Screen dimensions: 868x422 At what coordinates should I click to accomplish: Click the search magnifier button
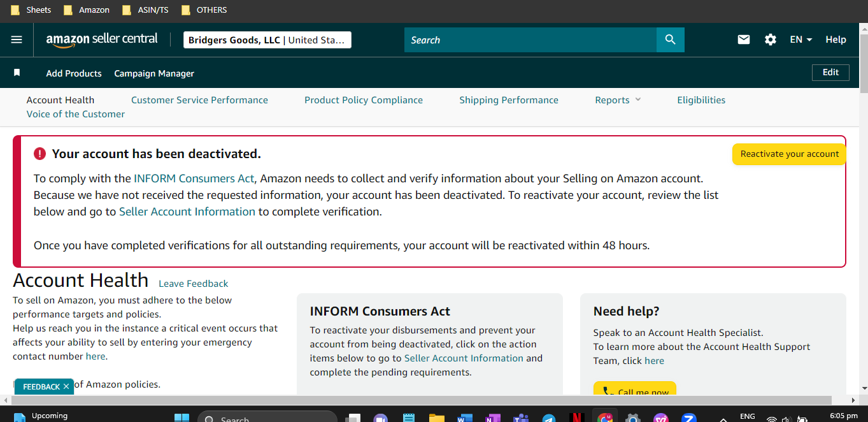pyautogui.click(x=670, y=40)
